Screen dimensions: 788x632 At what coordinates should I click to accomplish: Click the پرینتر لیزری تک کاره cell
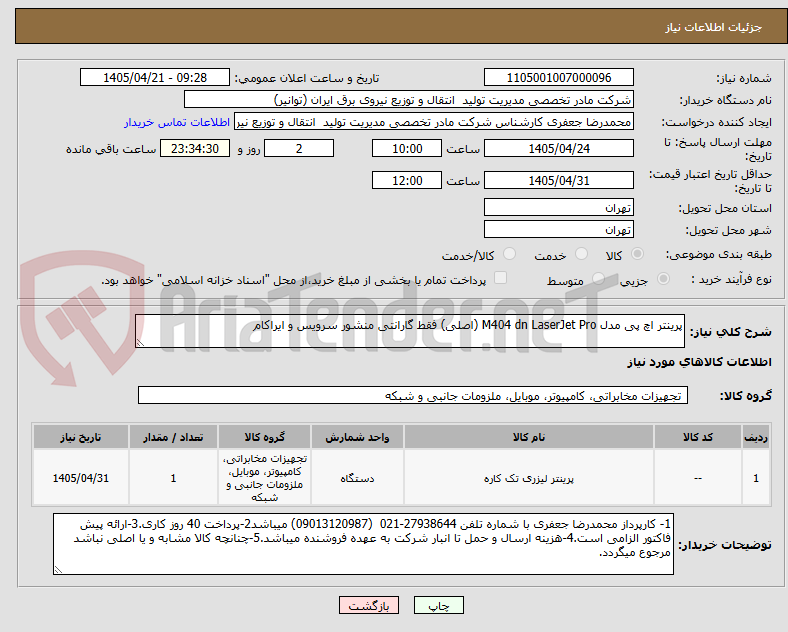click(x=529, y=478)
